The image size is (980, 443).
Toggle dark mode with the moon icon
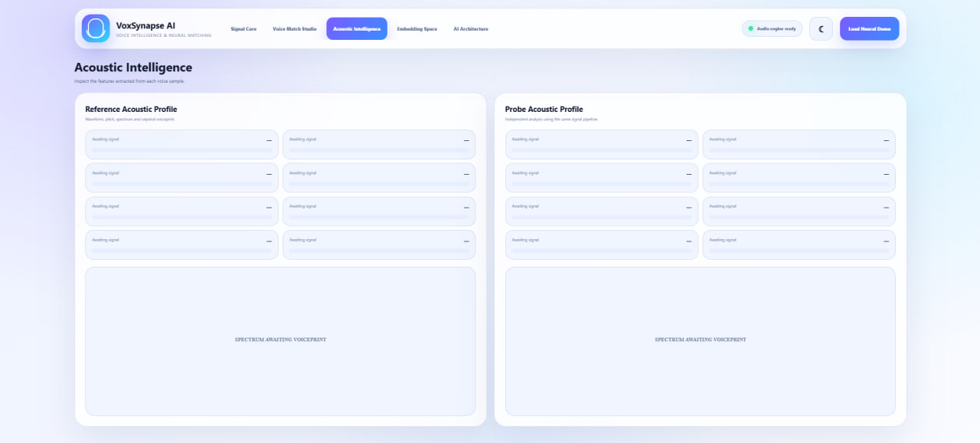click(821, 28)
